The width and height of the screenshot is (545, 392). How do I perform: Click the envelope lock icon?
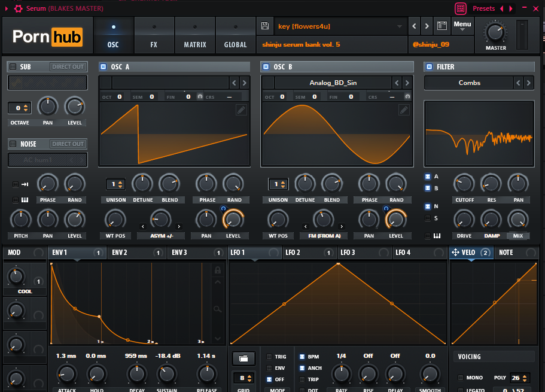(218, 270)
